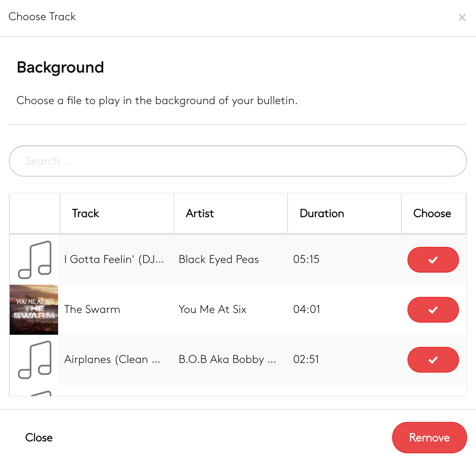The image size is (476, 463).
Task: Click the Close text button
Action: click(x=39, y=438)
